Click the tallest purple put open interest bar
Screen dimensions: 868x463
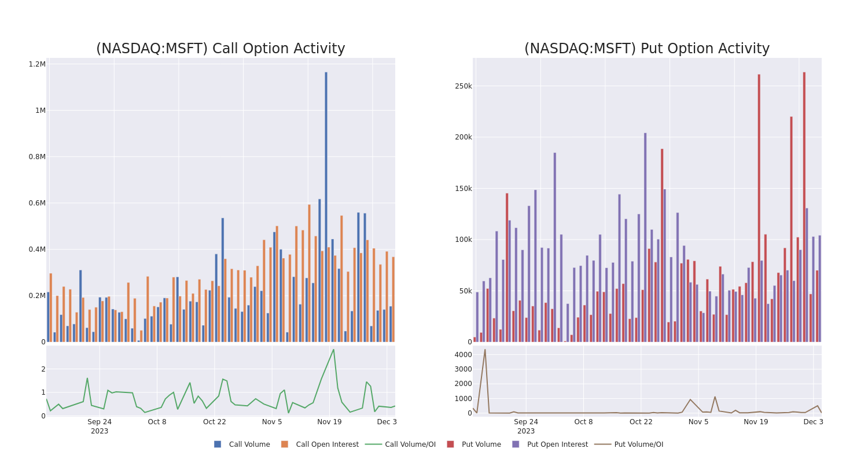pyautogui.click(x=645, y=237)
